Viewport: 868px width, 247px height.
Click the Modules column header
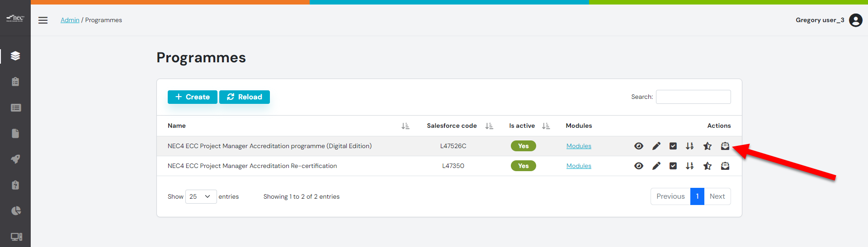pos(579,126)
